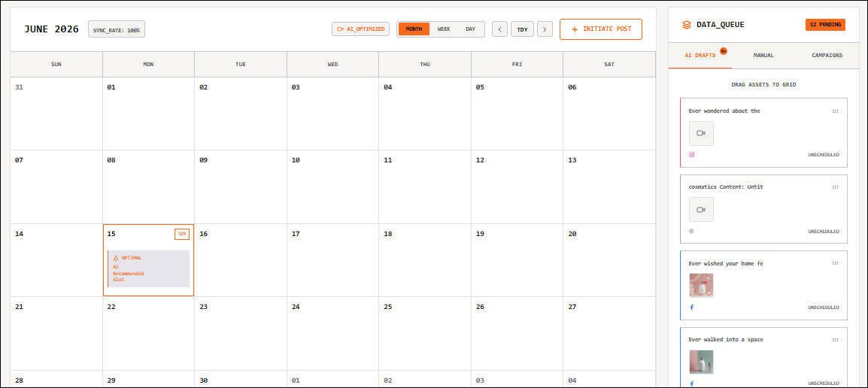The height and width of the screenshot is (388, 868).
Task: Switch calendar to DAY view
Action: (x=470, y=29)
